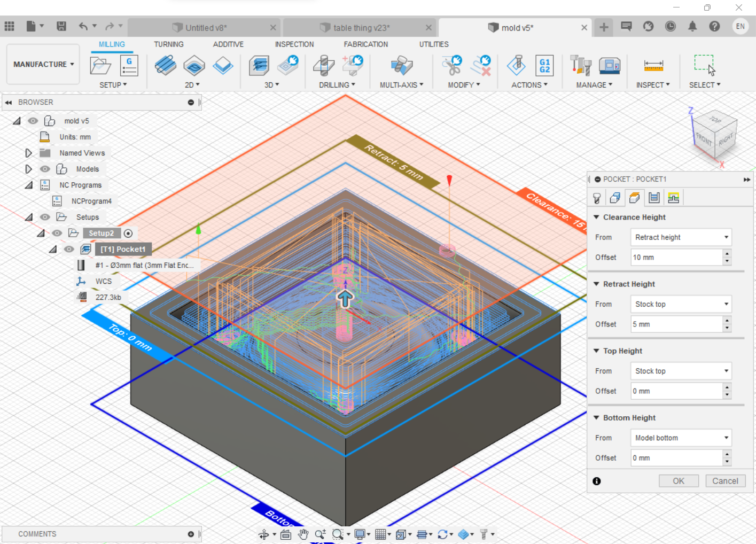Open notifications bell icon
756x544 pixels.
click(x=692, y=26)
